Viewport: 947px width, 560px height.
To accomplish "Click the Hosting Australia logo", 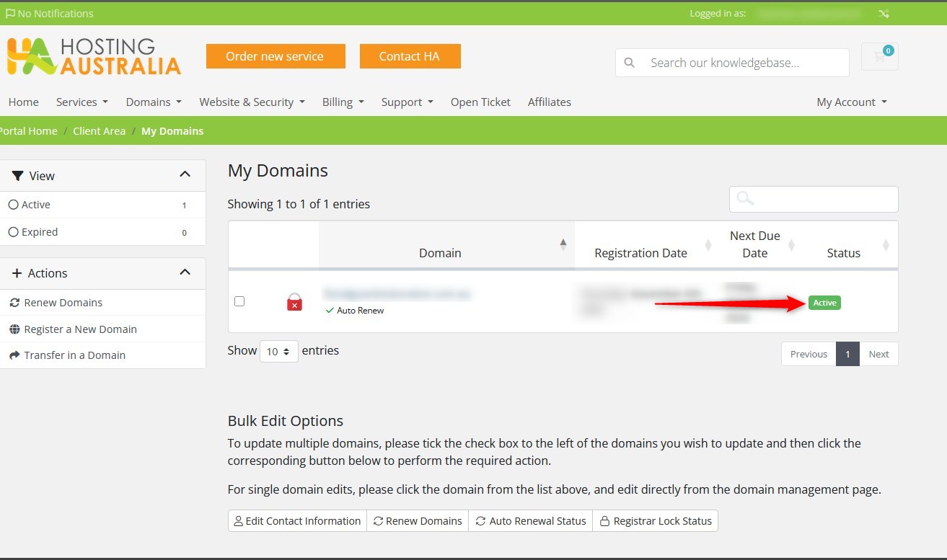I will tap(94, 57).
